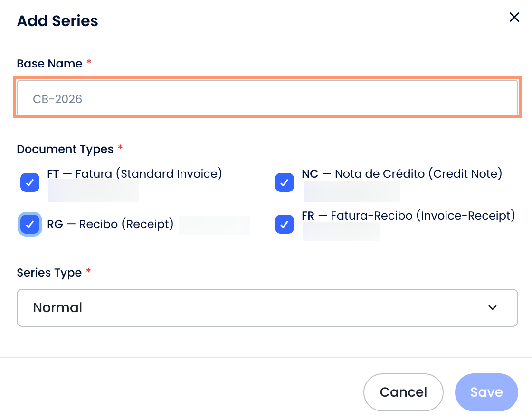Click the Document Types heading
Screen dimensions: 532x420
[x=65, y=149]
